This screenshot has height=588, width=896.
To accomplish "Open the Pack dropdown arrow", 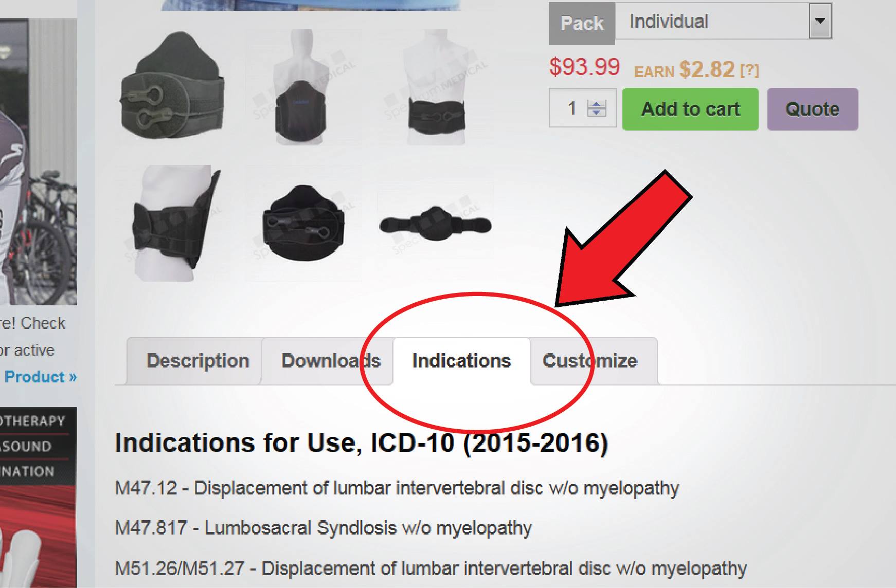I will (820, 21).
